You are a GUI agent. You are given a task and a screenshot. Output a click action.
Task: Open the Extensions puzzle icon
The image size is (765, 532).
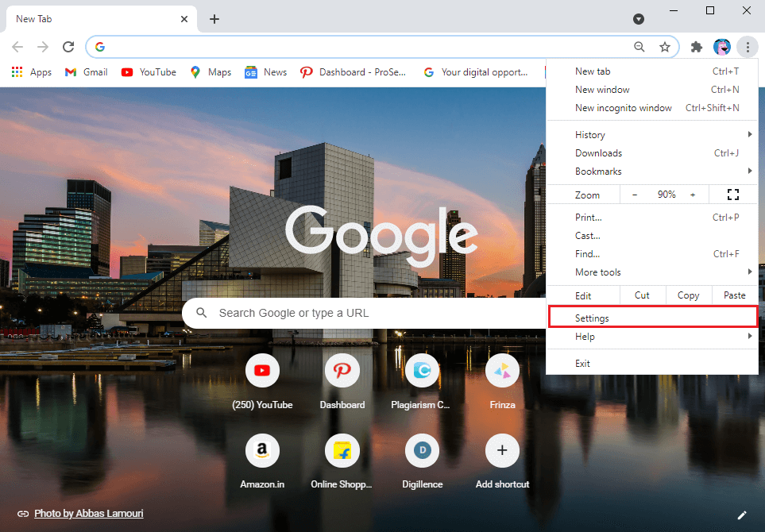tap(697, 47)
